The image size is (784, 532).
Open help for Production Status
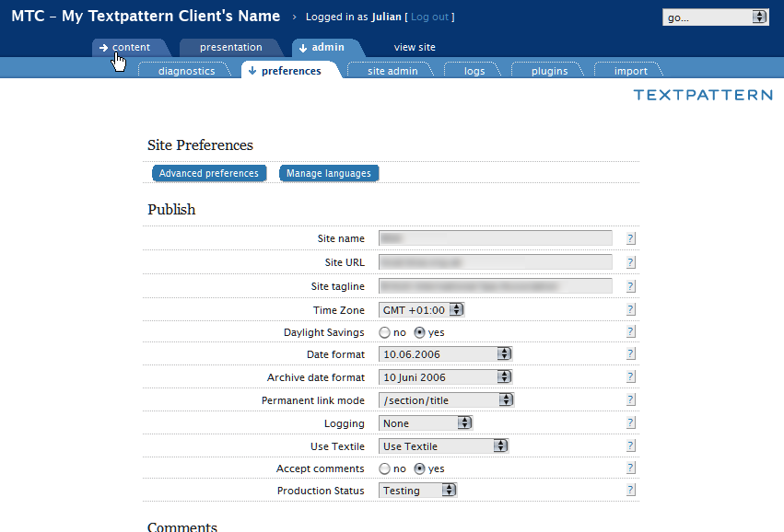630,490
